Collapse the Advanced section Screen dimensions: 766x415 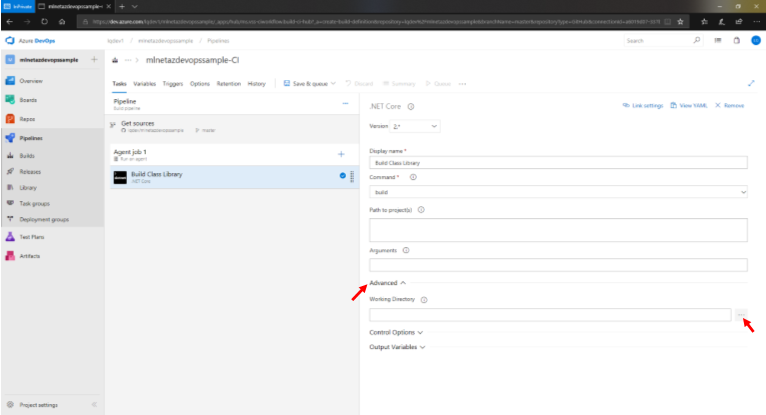(x=388, y=283)
